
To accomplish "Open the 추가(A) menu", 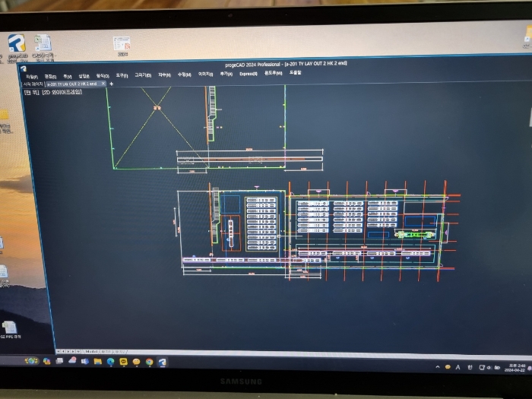I will tap(226, 74).
